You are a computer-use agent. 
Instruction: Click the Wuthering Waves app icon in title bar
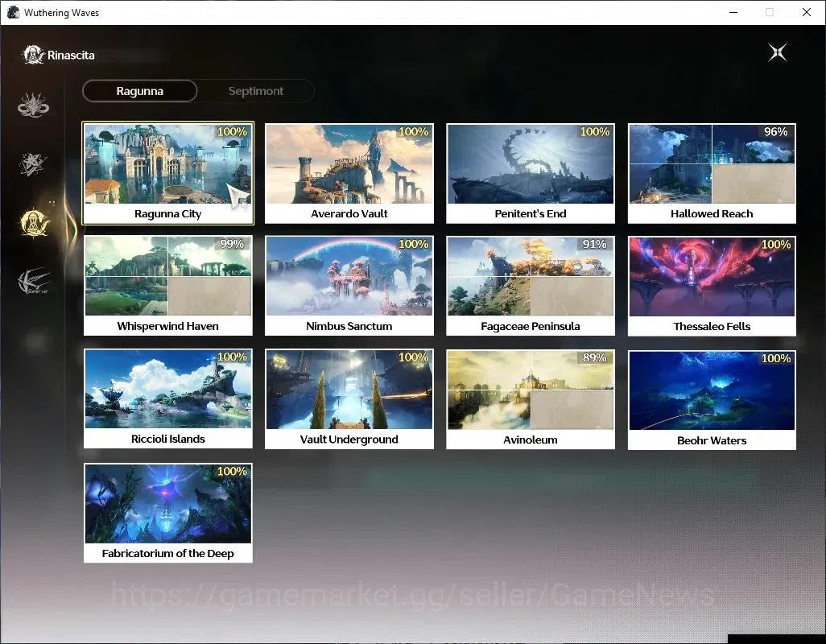click(13, 12)
